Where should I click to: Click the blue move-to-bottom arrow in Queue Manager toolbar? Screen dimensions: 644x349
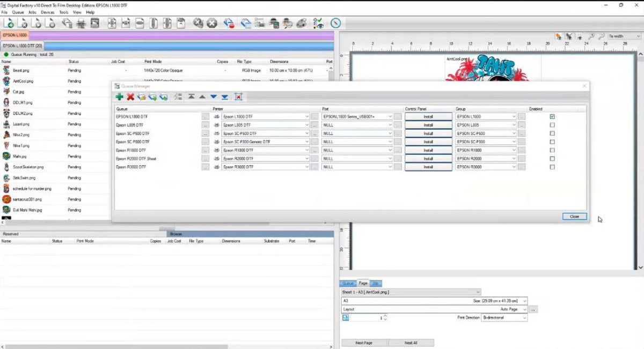click(225, 97)
